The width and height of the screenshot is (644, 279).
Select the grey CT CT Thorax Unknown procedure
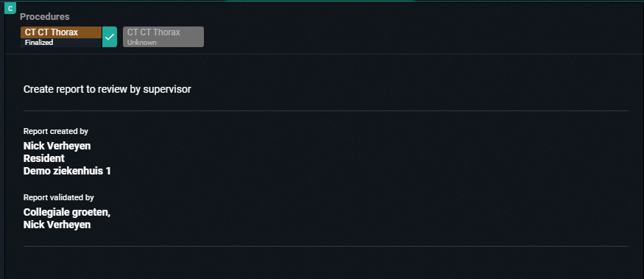(163, 37)
